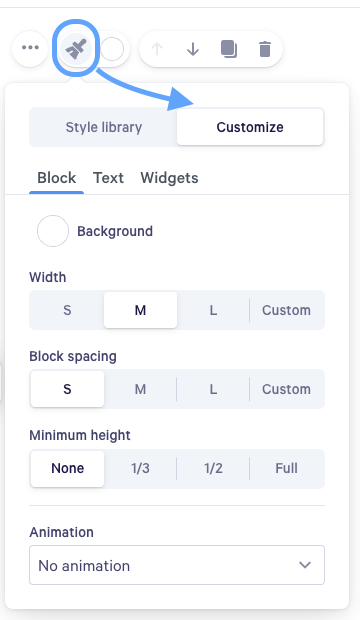Screen dimensions: 360x620
Task: Click the white color circle in toolbar
Action: click(x=112, y=49)
